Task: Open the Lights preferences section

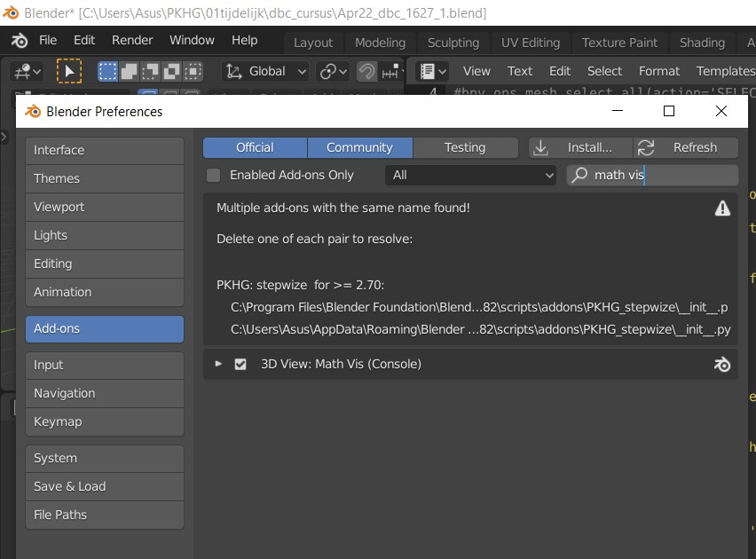Action: tap(105, 236)
